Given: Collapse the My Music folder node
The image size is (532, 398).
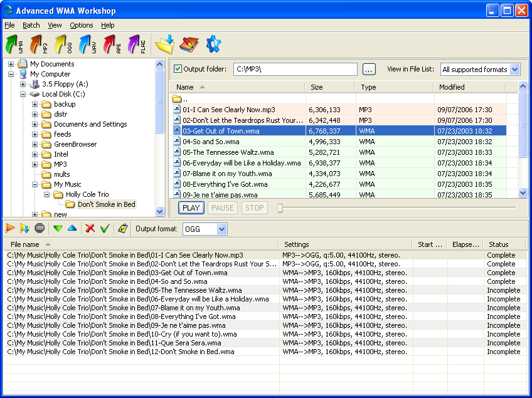Looking at the screenshot, I should pyautogui.click(x=35, y=185).
